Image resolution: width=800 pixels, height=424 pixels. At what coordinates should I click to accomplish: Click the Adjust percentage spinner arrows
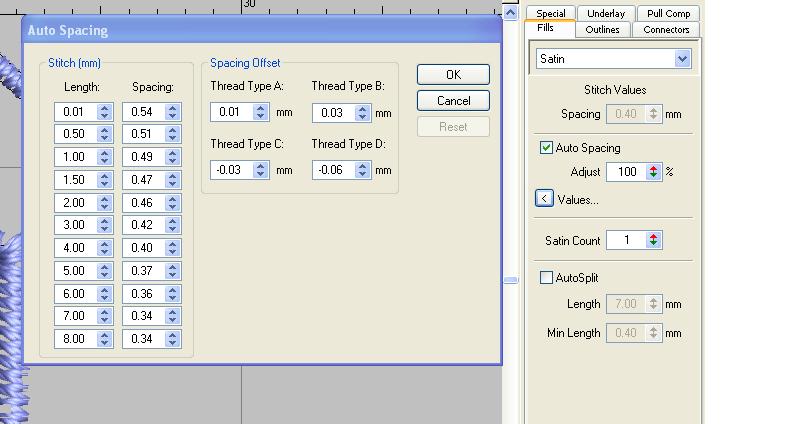tap(654, 172)
